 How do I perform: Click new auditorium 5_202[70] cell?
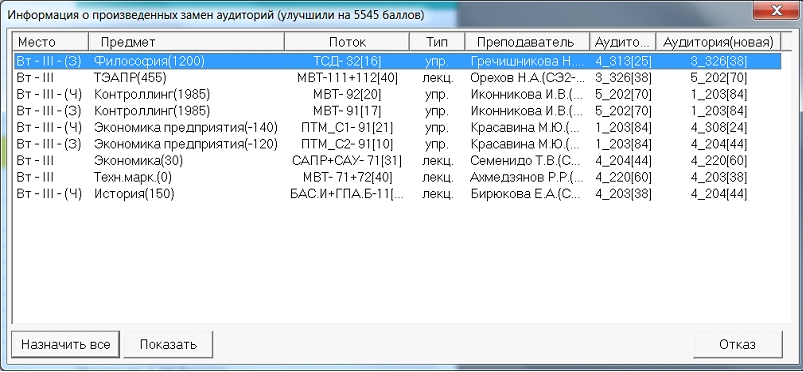pyautogui.click(x=719, y=78)
